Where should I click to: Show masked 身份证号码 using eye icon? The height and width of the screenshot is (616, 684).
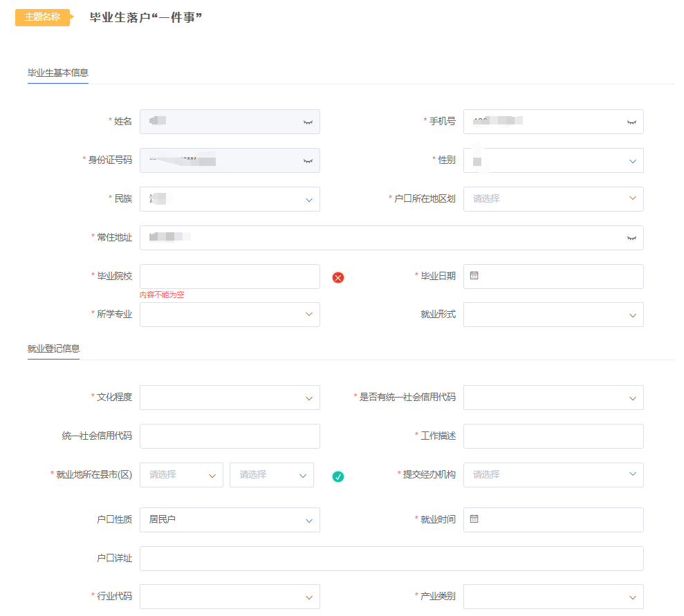(308, 160)
